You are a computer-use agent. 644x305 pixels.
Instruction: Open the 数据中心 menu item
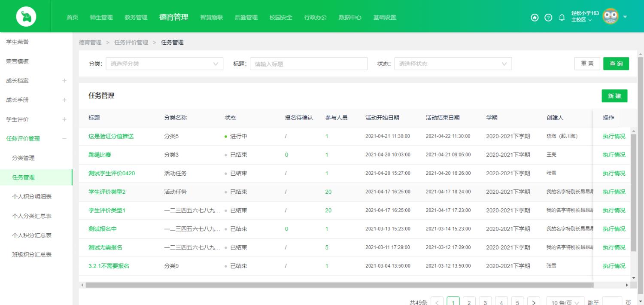point(349,18)
